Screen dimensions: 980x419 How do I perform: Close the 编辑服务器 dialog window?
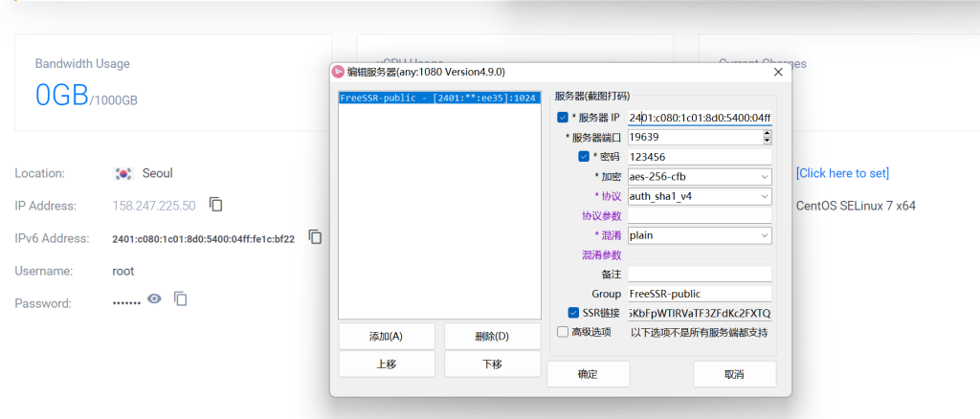(776, 72)
